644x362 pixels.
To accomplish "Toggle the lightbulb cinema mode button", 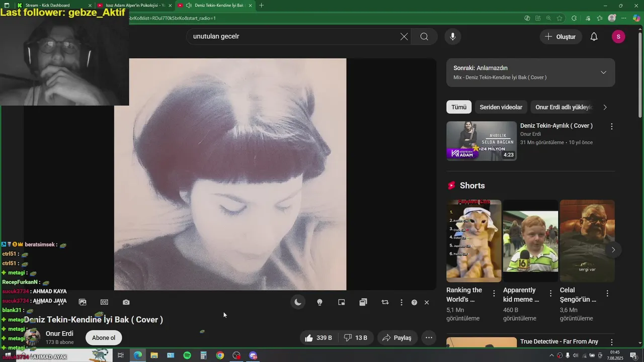I will (x=319, y=302).
